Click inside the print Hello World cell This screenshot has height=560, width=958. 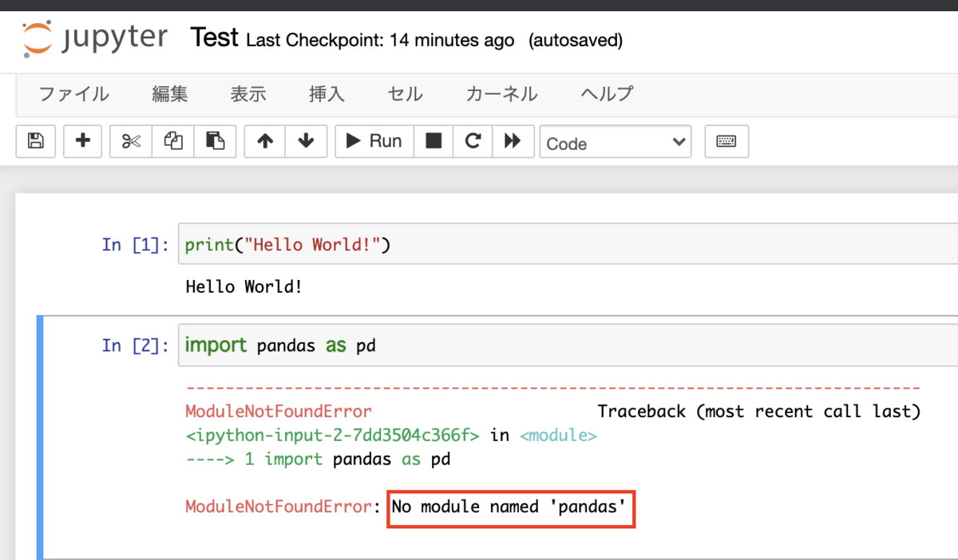coord(568,244)
